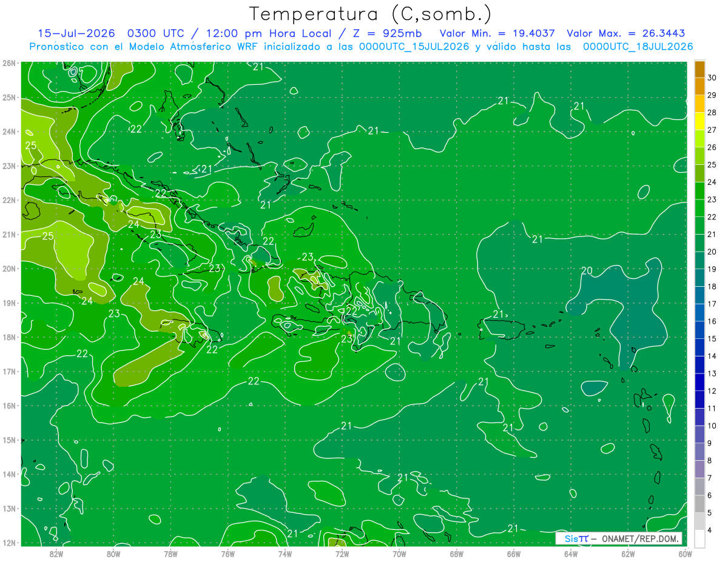Select the green swatch between 21 and 22
Viewport: 728px width, 562px height.
tap(699, 226)
